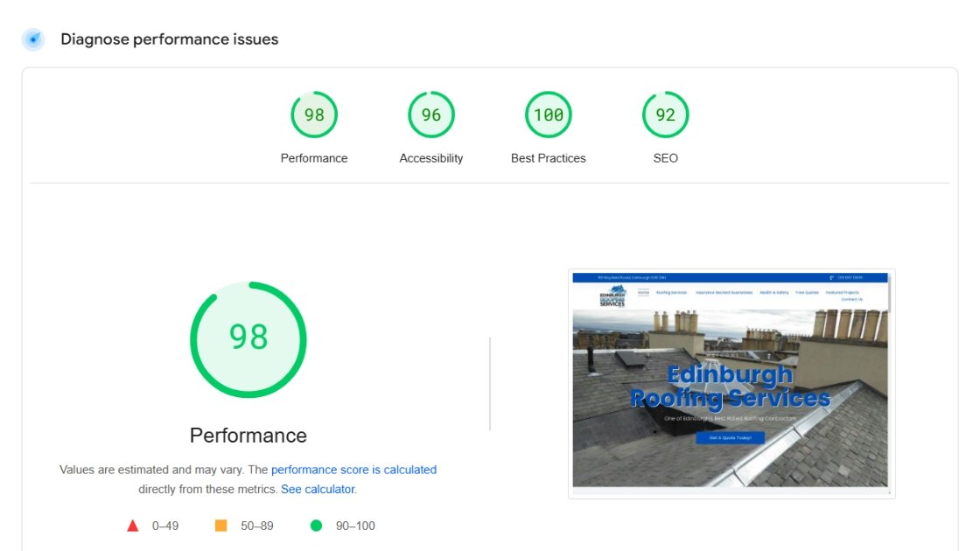Select the Performance score gauge showing 98
Viewport: 980px width, 551px height.
[314, 115]
